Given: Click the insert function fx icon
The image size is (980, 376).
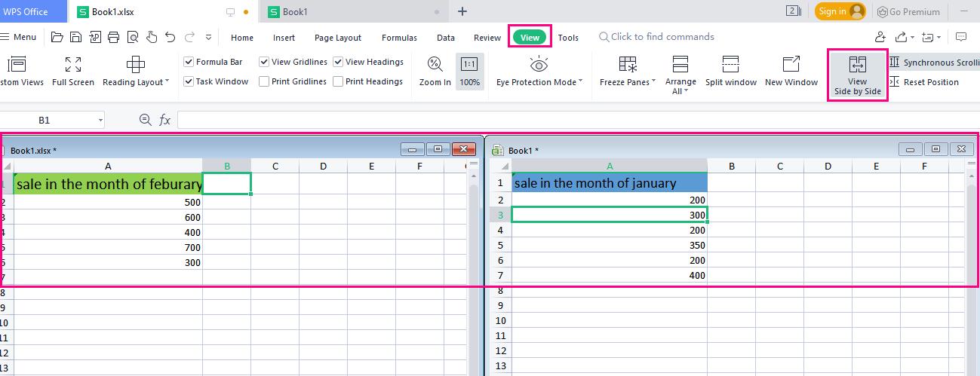Looking at the screenshot, I should (x=164, y=120).
